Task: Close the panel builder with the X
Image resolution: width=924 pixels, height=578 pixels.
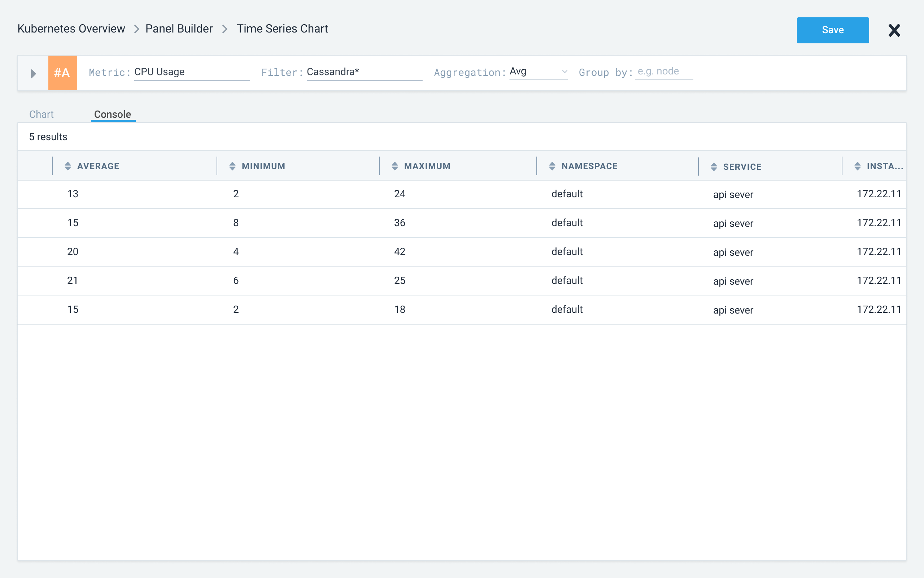Action: (x=894, y=30)
